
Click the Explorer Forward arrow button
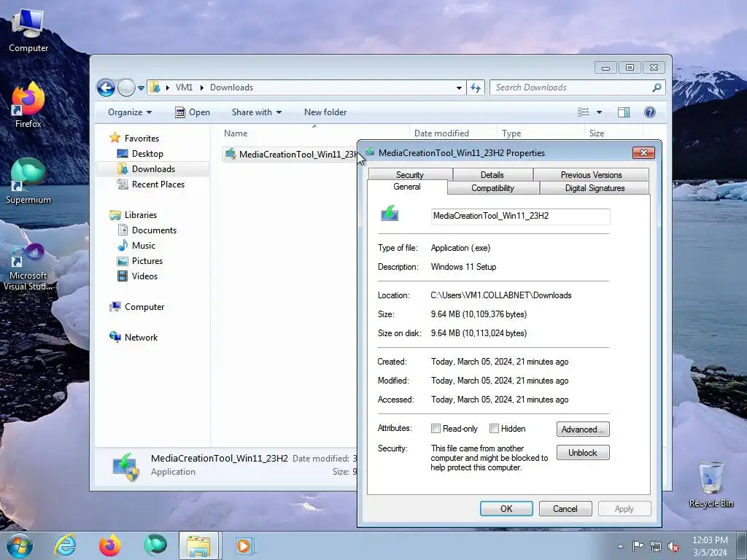coord(126,87)
